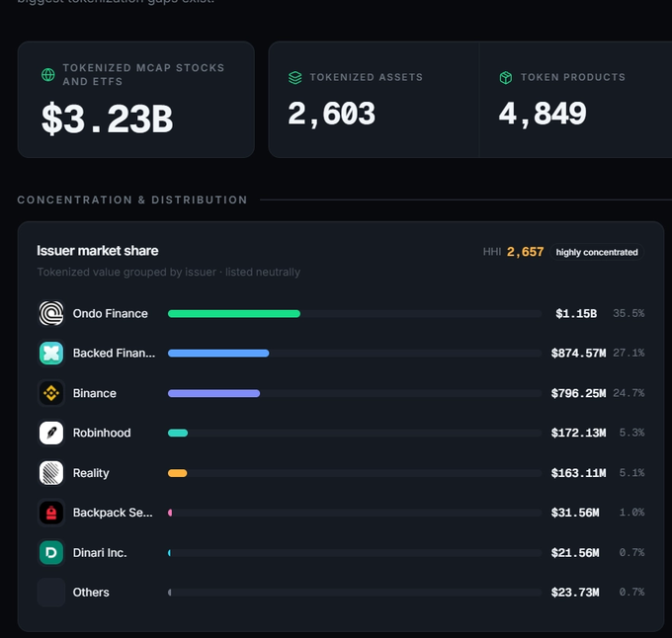Click the $796.25M value
The width and height of the screenshot is (672, 638).
click(578, 393)
